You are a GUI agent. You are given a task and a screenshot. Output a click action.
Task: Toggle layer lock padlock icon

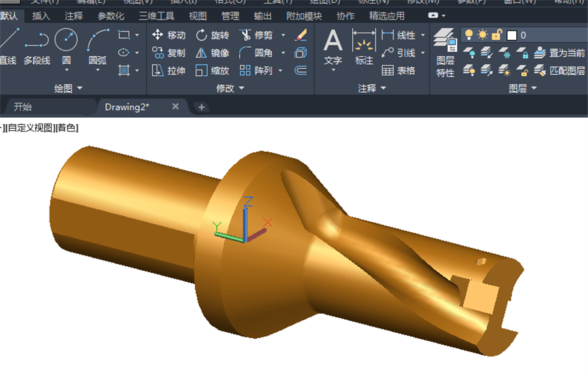coord(497,35)
